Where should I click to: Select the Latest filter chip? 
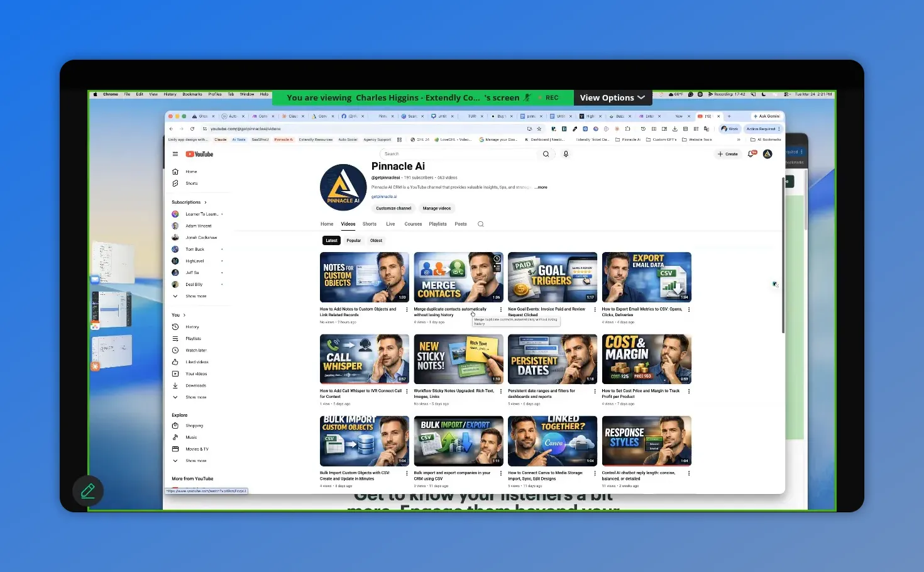coord(331,240)
